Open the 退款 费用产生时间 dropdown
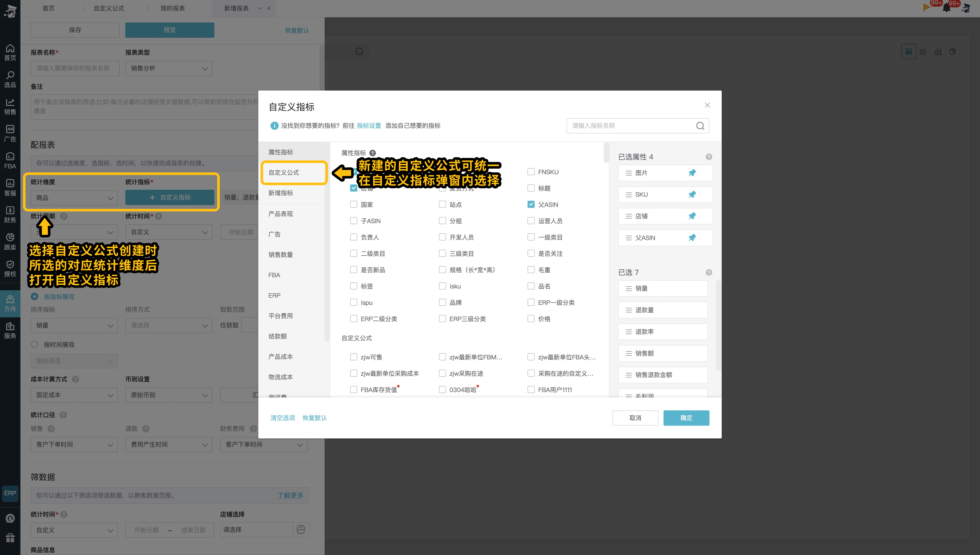The width and height of the screenshot is (980, 555). 168,445
